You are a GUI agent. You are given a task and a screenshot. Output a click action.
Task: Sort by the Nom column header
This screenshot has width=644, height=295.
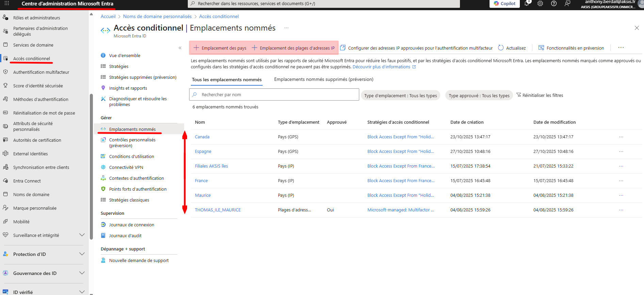tap(200, 122)
